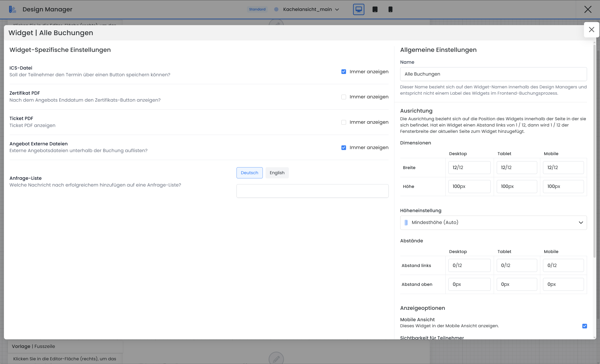The width and height of the screenshot is (600, 364).
Task: Uncheck Mobile Ansicht display checkbox
Action: click(x=584, y=326)
